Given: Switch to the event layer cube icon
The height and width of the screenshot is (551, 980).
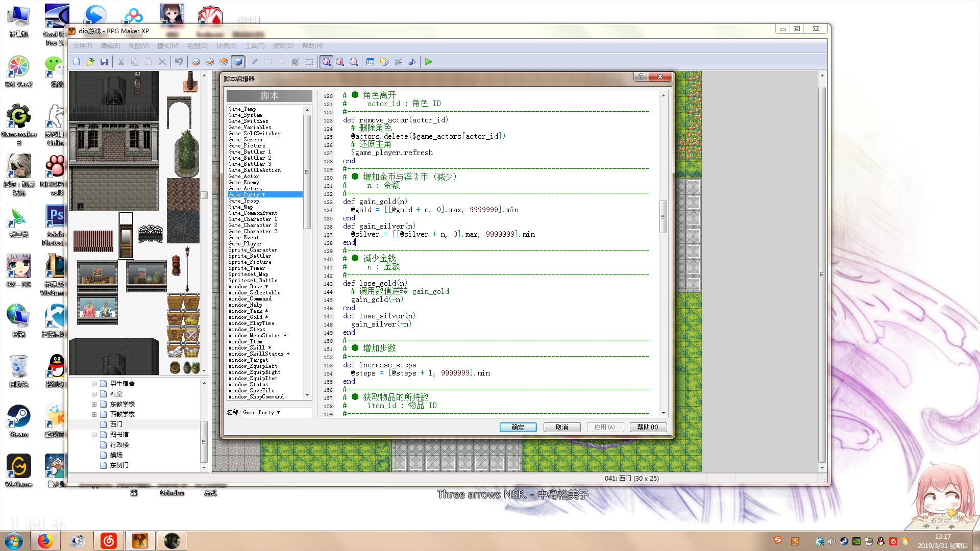Looking at the screenshot, I should 237,62.
